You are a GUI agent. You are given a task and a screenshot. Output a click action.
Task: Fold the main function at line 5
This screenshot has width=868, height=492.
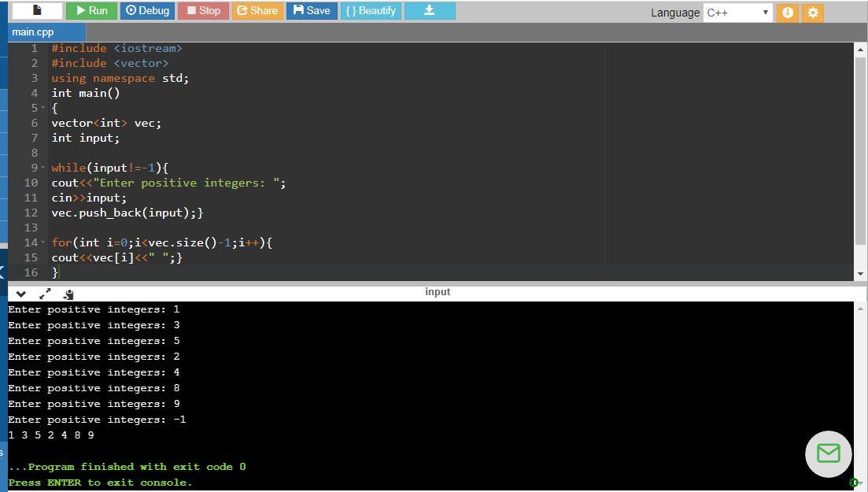[42, 108]
